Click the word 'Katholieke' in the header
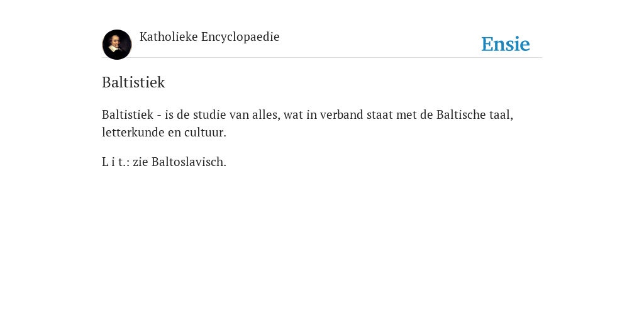The width and height of the screenshot is (644, 322). click(169, 36)
